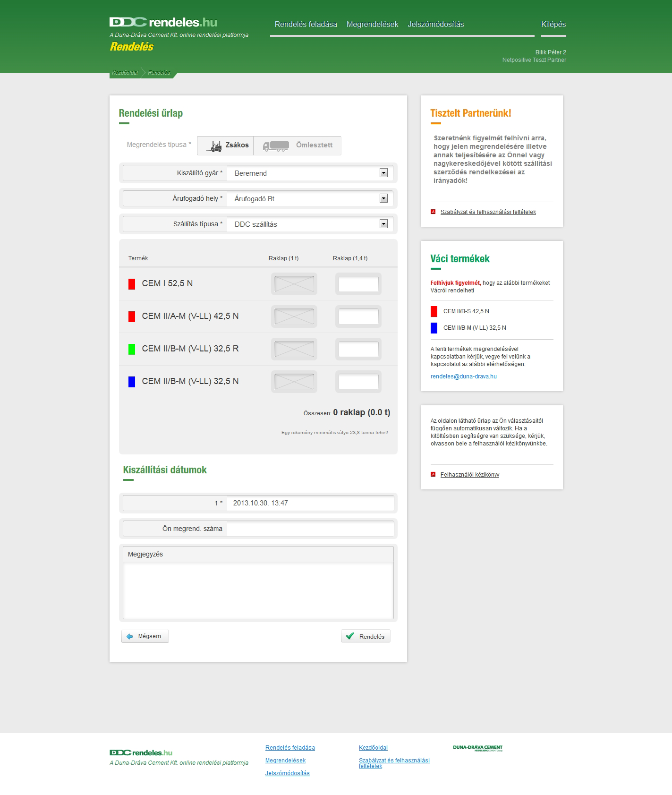This screenshot has width=672, height=795.
Task: Select Ömlesztett order type
Action: tap(297, 145)
